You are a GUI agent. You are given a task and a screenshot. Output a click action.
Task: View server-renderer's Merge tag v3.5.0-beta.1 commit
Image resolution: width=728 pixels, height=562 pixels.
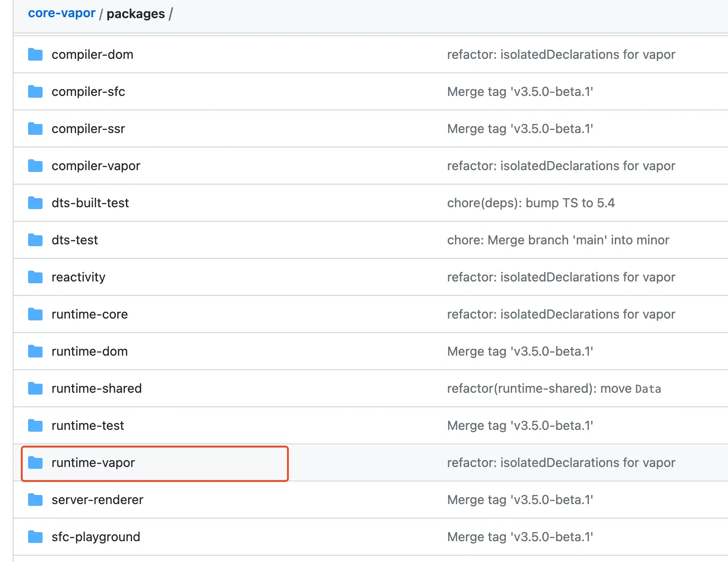click(x=520, y=500)
